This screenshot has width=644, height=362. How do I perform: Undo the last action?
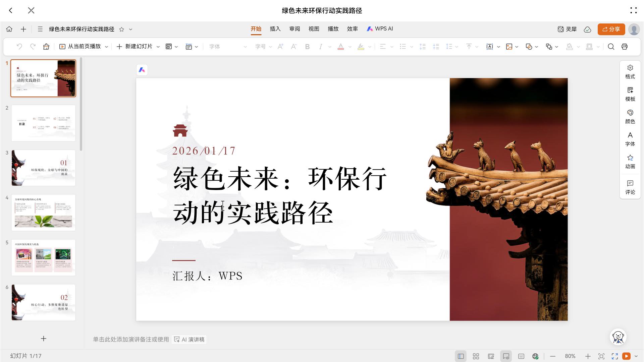19,47
